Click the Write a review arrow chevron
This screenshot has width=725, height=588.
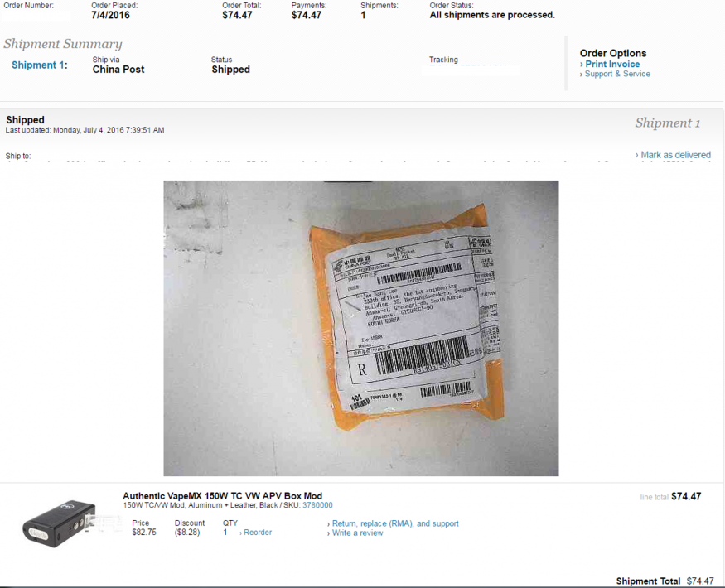click(x=329, y=533)
